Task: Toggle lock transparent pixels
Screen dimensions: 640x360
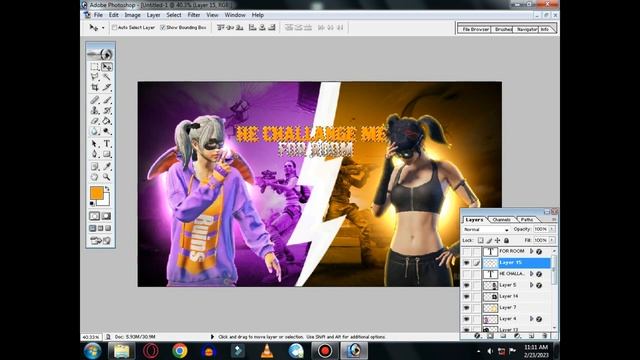Action: point(481,240)
